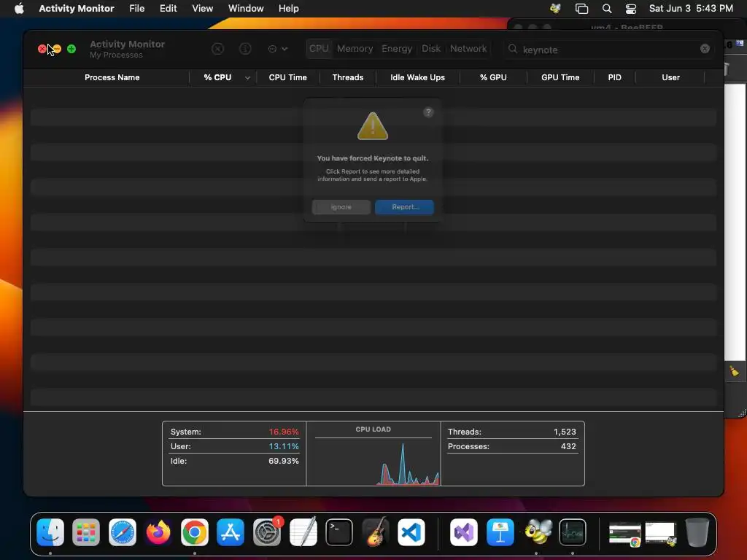The width and height of the screenshot is (747, 560).
Task: Sort by % GPU column
Action: (493, 77)
